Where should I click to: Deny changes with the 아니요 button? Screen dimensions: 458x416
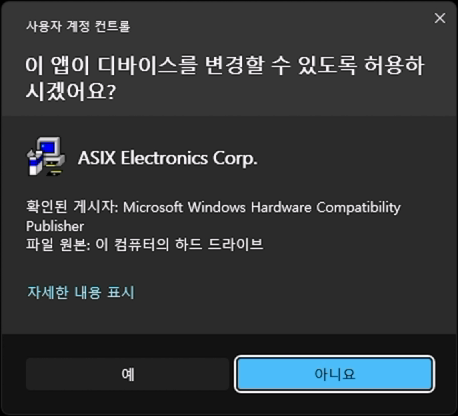[x=334, y=374]
